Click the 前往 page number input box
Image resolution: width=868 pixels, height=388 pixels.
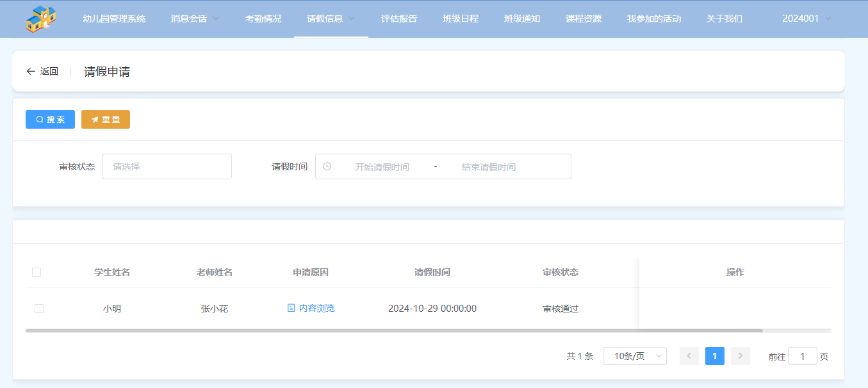803,356
